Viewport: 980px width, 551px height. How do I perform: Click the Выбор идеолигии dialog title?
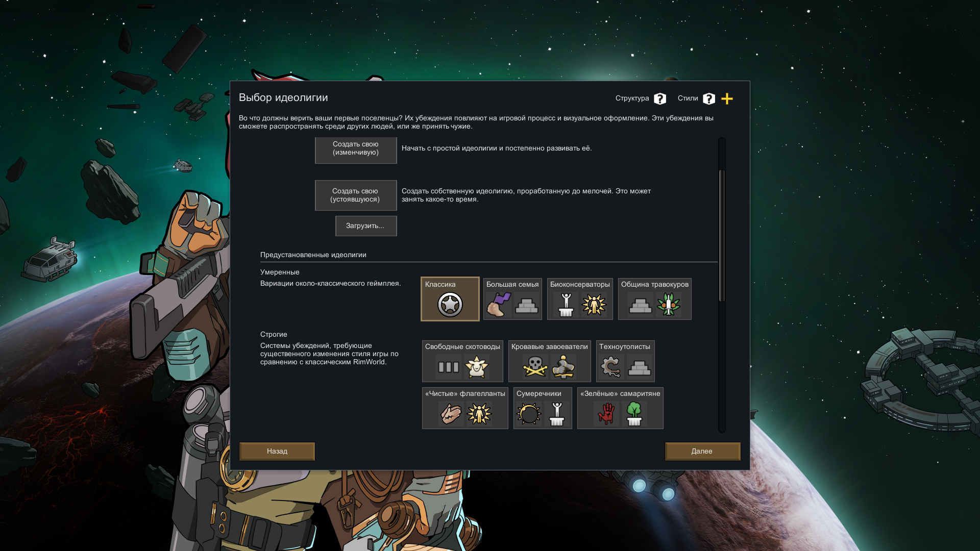(283, 98)
